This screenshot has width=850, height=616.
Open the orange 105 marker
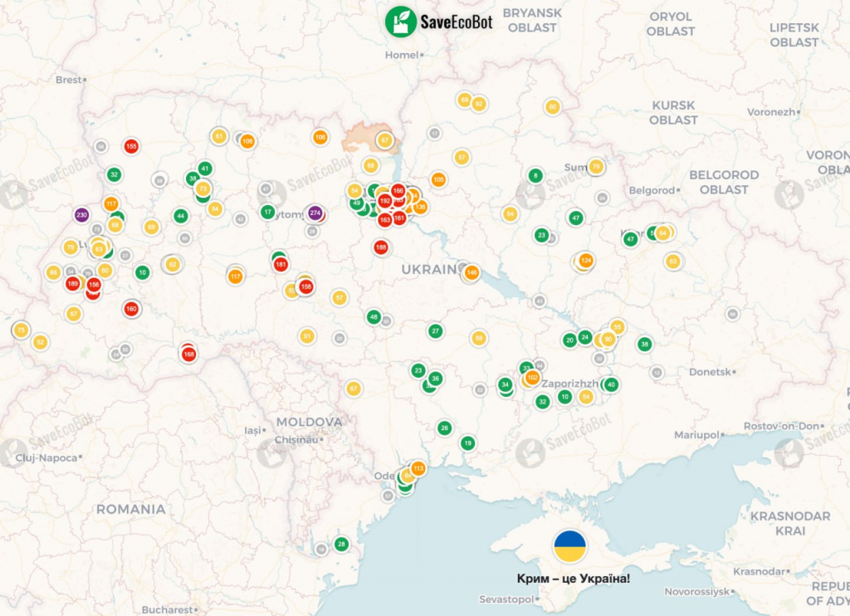438,179
